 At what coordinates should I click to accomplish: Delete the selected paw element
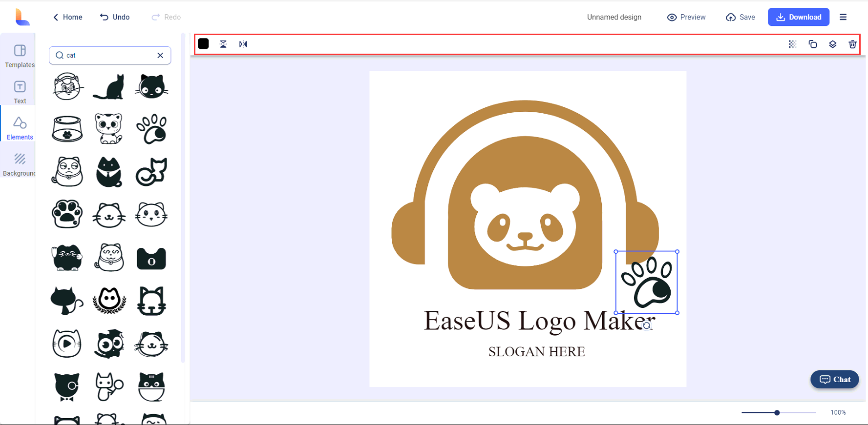(853, 44)
